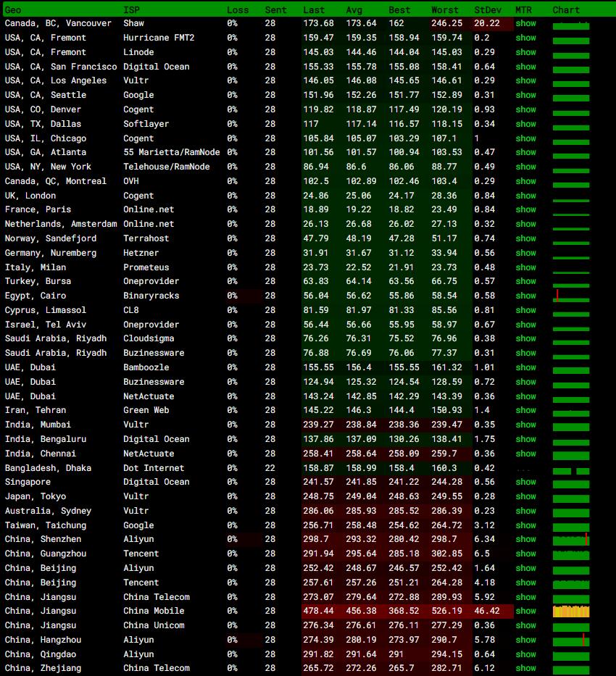This screenshot has width=616, height=676.
Task: Select the Geo cell 'Israel, Tel Aviv'
Action: [x=46, y=325]
